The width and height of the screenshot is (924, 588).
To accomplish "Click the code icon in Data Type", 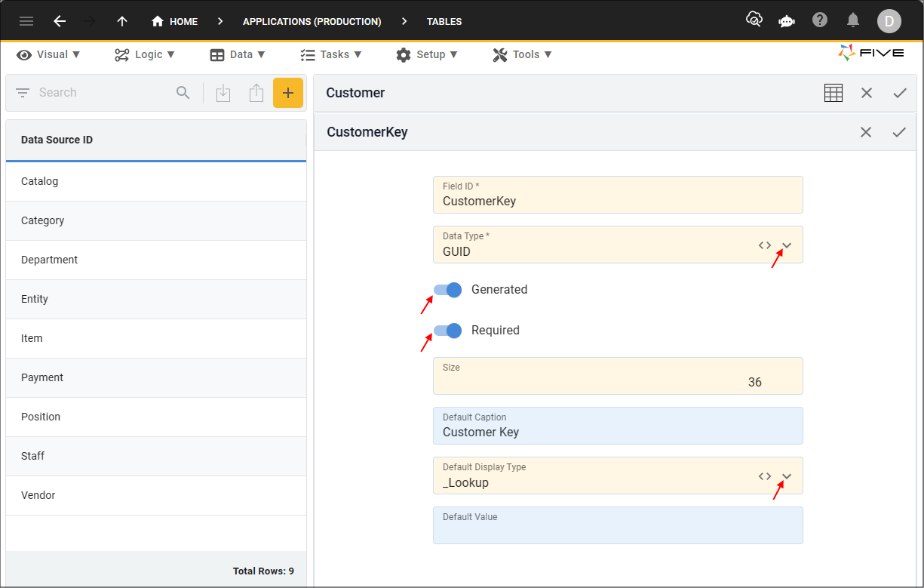I will click(765, 245).
